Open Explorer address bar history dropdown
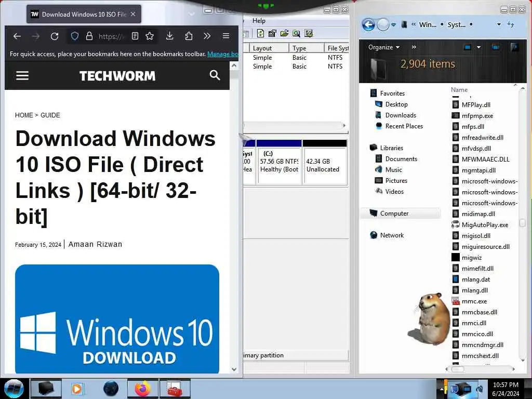Screen dimensions: 532x399 499,24
